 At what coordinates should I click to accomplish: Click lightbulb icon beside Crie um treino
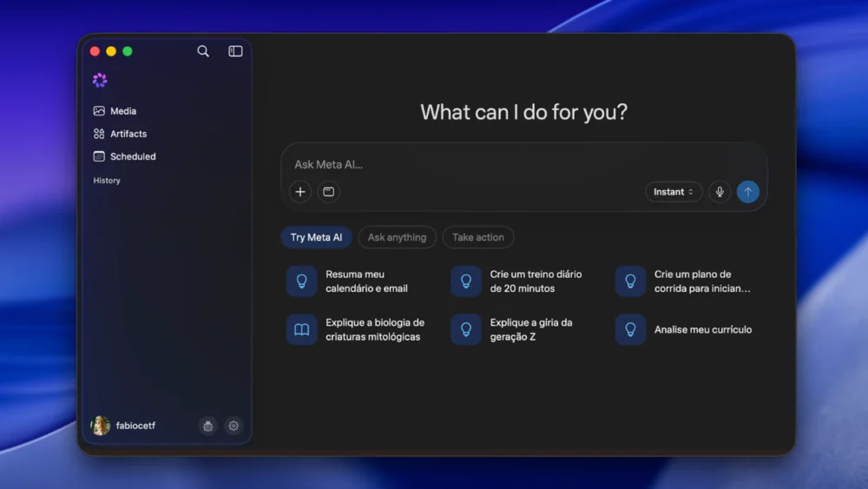click(x=466, y=281)
